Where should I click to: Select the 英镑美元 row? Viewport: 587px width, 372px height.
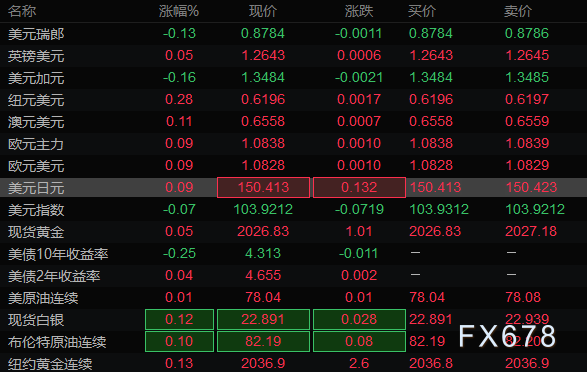click(x=294, y=56)
